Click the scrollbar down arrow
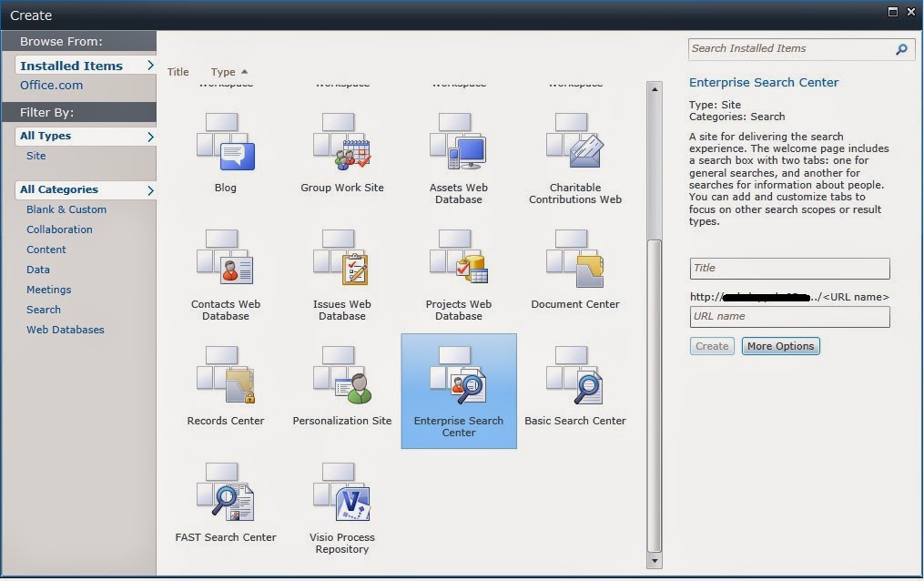Image resolution: width=924 pixels, height=581 pixels. tap(655, 561)
